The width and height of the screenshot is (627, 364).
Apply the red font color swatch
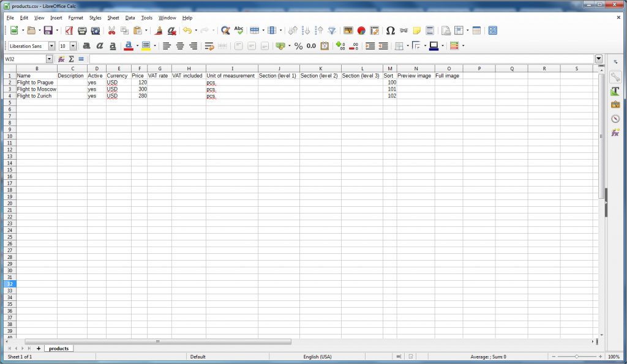click(x=129, y=46)
